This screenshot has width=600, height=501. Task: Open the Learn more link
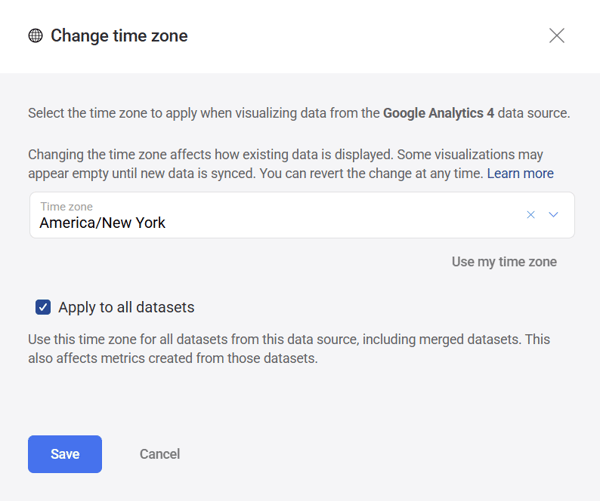(x=520, y=173)
